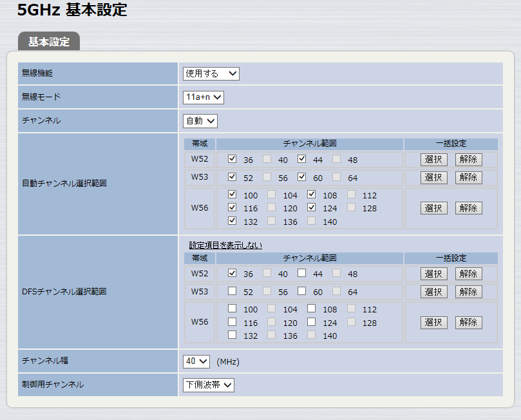Expand the チャンネル dropdown set to 自動
The height and width of the screenshot is (420, 521).
(200, 120)
